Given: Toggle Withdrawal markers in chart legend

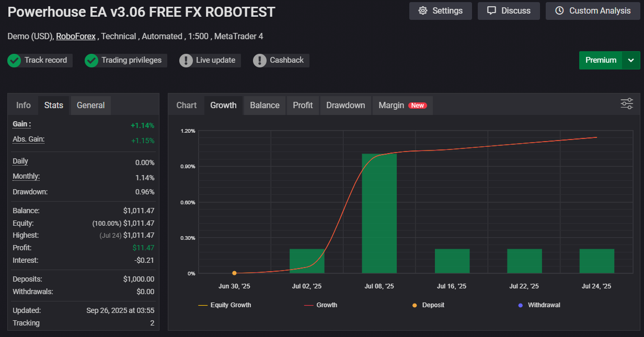Looking at the screenshot, I should [x=539, y=305].
